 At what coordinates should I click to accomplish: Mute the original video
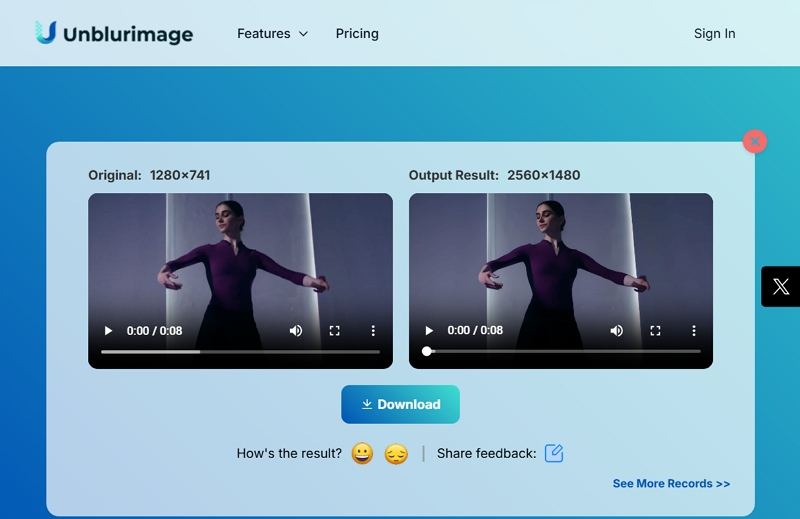tap(296, 331)
